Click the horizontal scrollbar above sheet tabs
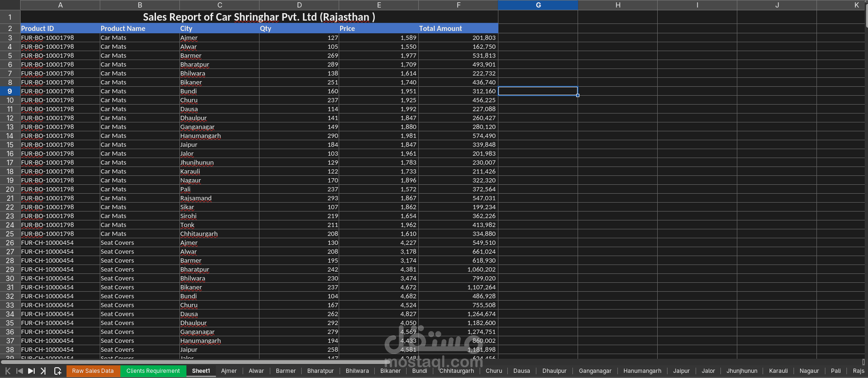 pos(194,362)
